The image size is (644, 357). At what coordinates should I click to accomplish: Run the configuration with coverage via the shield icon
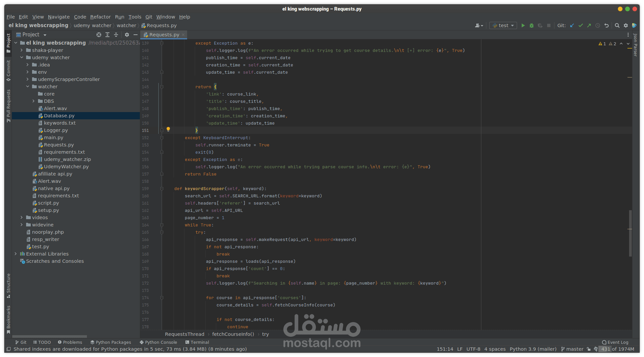coord(540,25)
